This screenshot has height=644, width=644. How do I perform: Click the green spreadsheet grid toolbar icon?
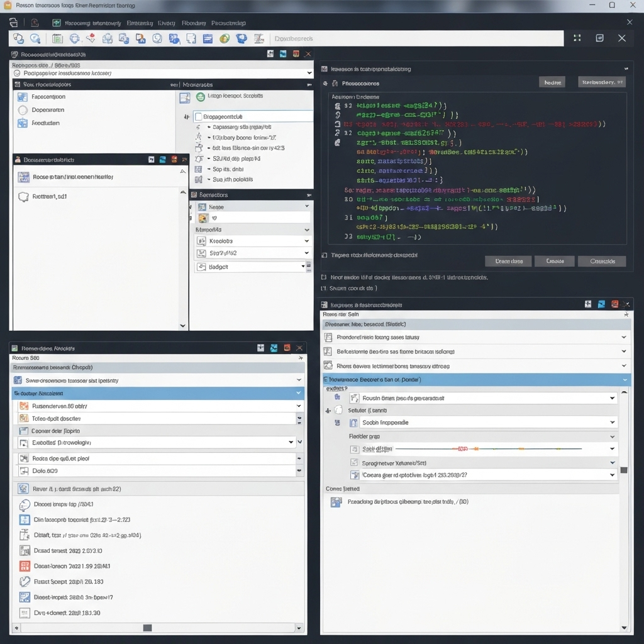coord(57,38)
